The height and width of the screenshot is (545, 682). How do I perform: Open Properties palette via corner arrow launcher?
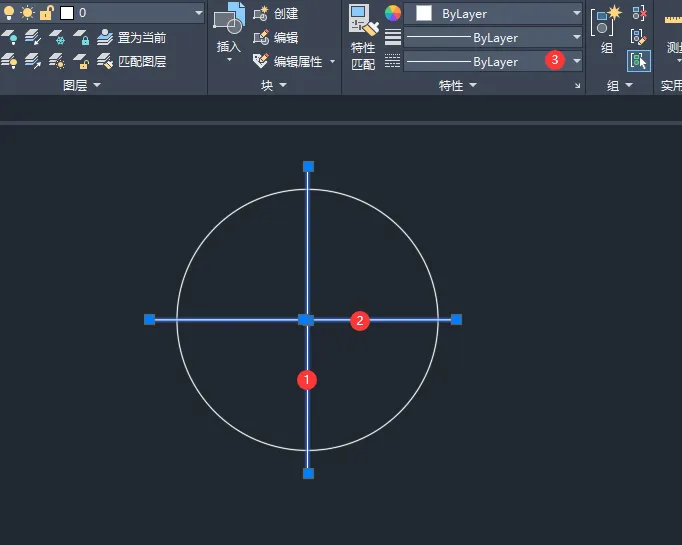[577, 86]
